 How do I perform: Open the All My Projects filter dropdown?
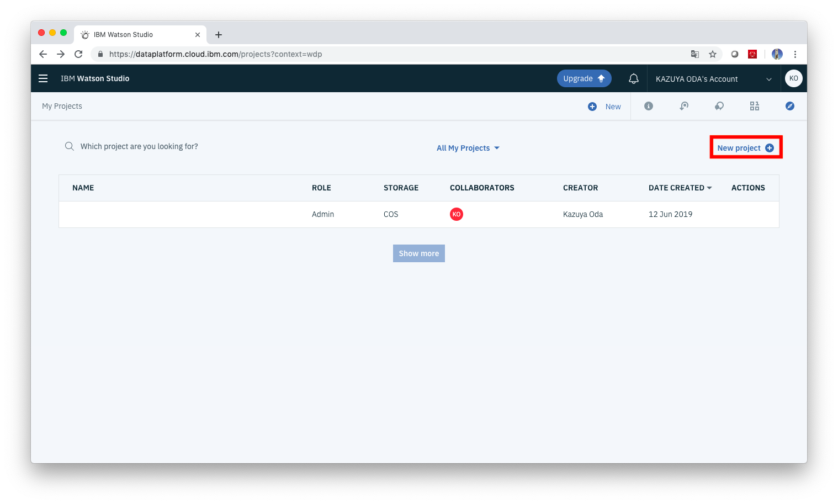point(468,147)
